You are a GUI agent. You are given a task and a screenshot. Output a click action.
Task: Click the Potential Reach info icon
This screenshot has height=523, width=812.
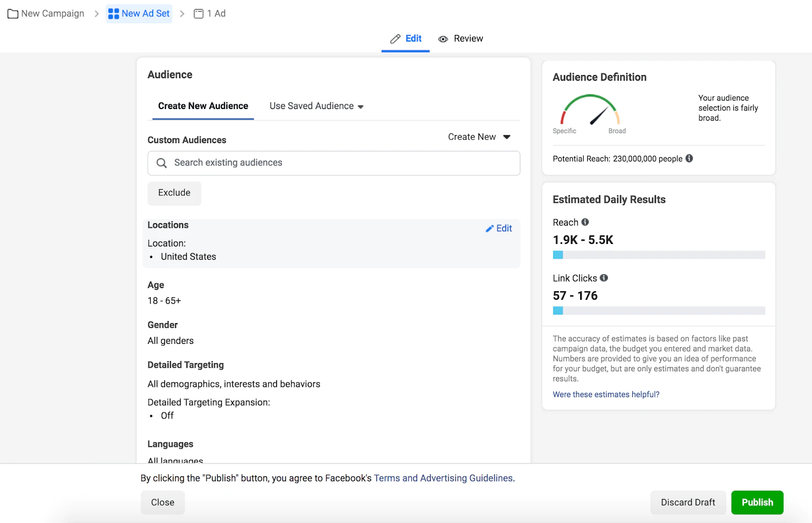click(x=689, y=158)
